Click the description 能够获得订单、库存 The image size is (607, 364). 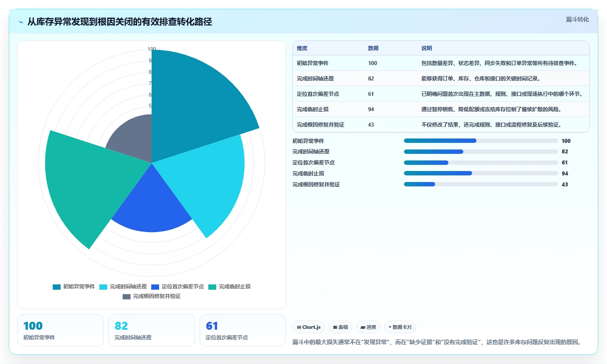coord(480,78)
